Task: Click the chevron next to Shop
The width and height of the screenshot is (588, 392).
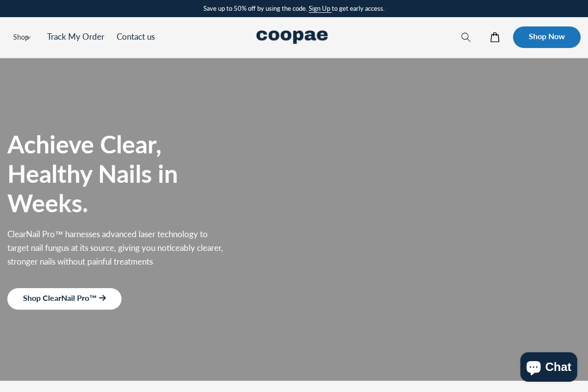Action: pyautogui.click(x=29, y=38)
